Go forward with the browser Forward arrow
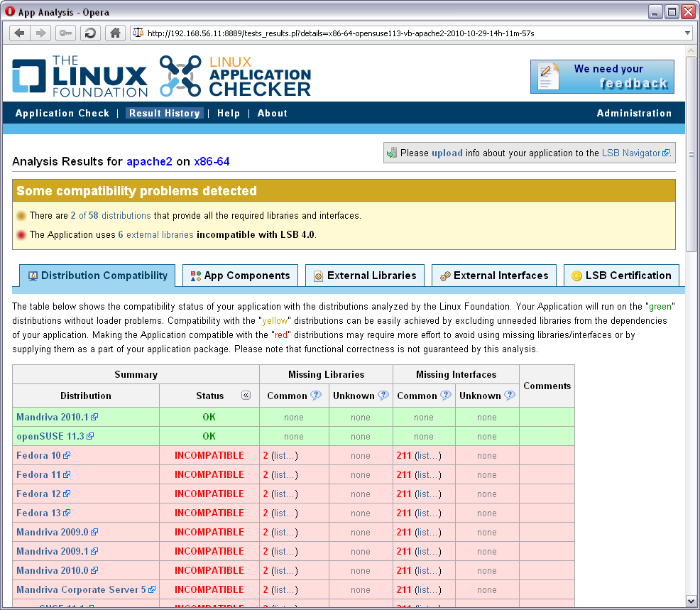Image resolution: width=700 pixels, height=610 pixels. tap(40, 33)
